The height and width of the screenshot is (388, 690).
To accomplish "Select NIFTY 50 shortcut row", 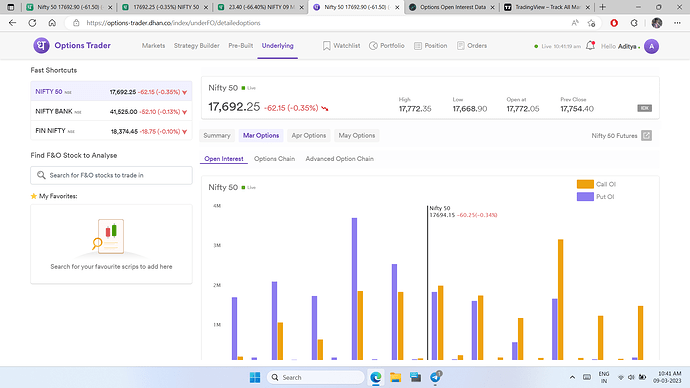I will (111, 92).
